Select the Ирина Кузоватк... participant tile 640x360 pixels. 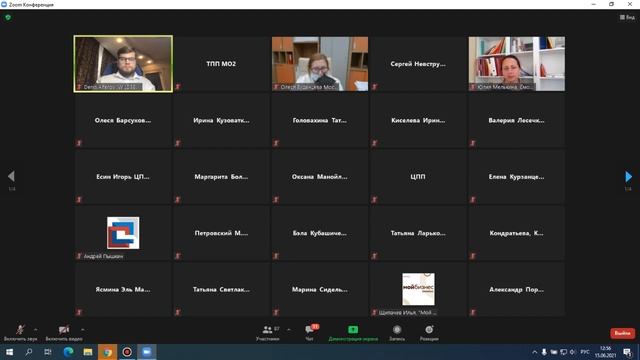coord(221,120)
